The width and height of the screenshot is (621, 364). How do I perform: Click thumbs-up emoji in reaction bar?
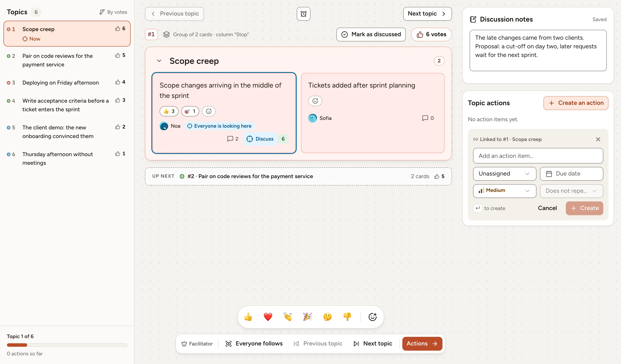click(248, 317)
